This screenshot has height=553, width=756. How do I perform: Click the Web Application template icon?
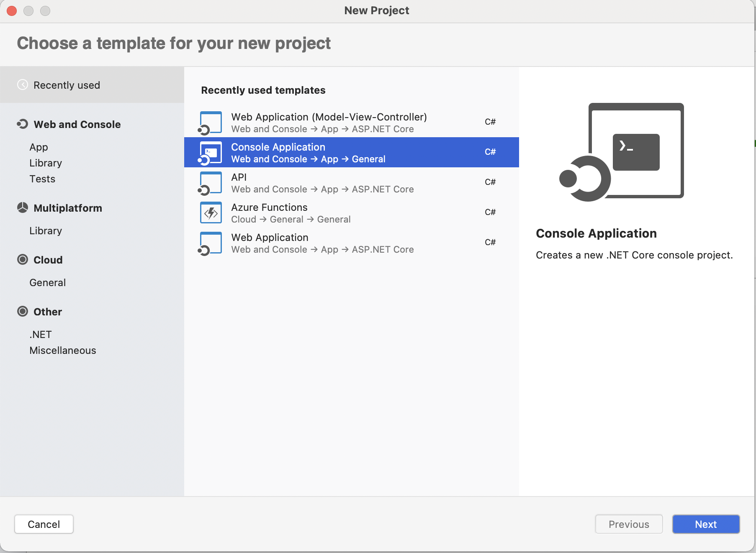210,243
